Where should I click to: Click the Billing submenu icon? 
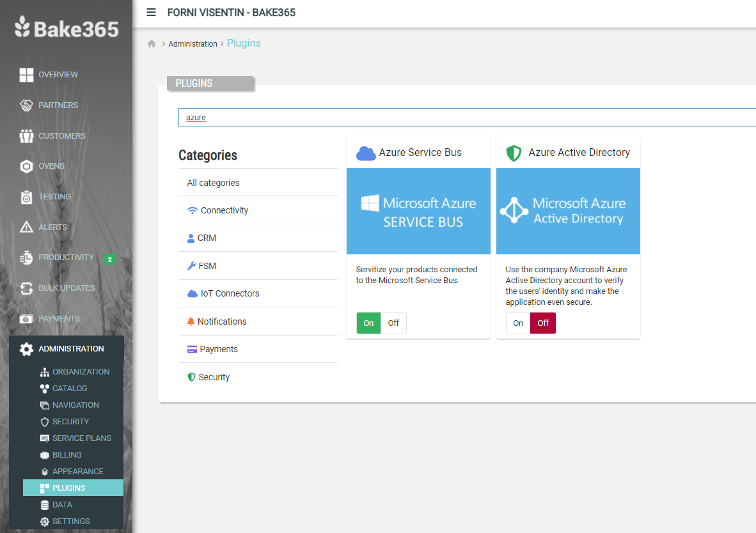(x=45, y=455)
